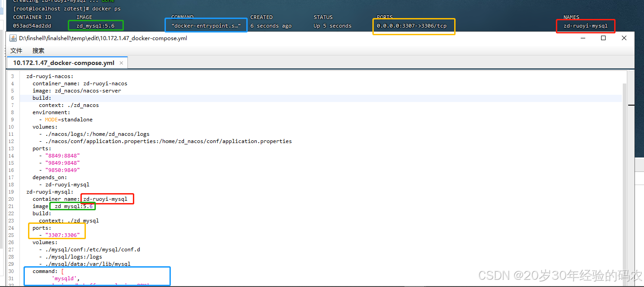Click the './mysql/logs:/logs' line

click(x=71, y=257)
